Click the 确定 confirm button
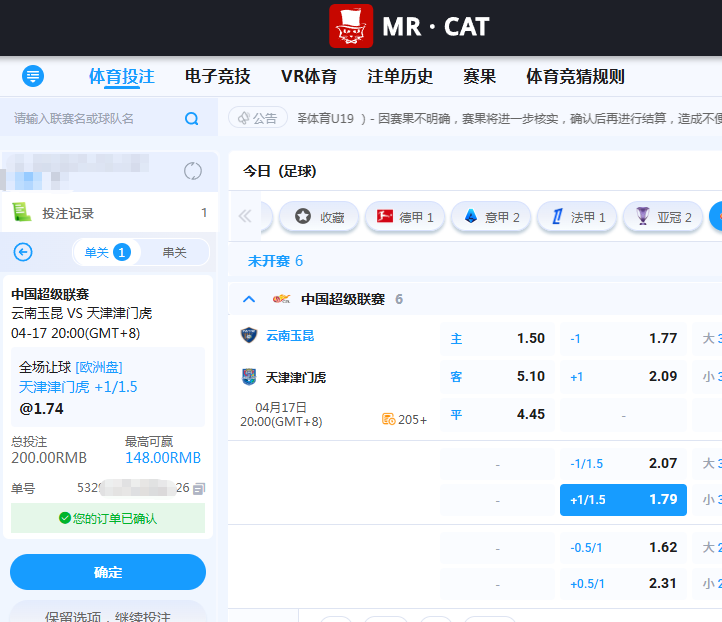This screenshot has width=722, height=622. click(108, 572)
